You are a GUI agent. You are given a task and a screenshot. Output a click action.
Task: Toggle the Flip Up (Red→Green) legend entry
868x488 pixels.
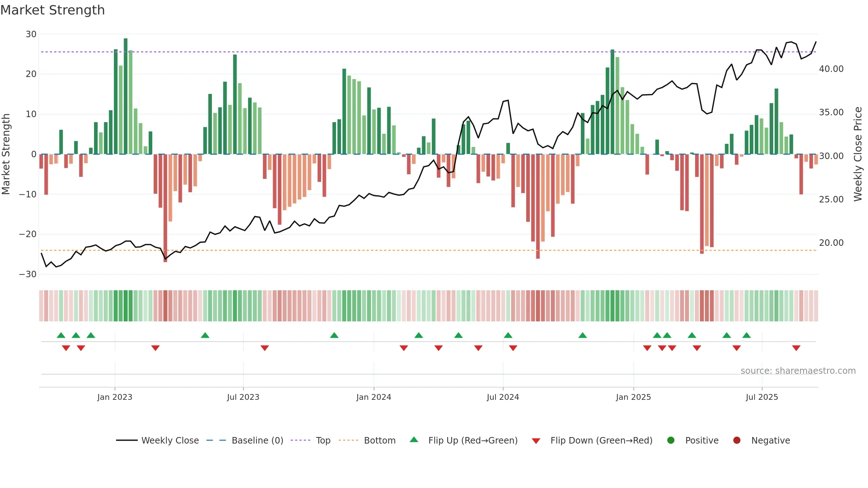[x=464, y=440]
